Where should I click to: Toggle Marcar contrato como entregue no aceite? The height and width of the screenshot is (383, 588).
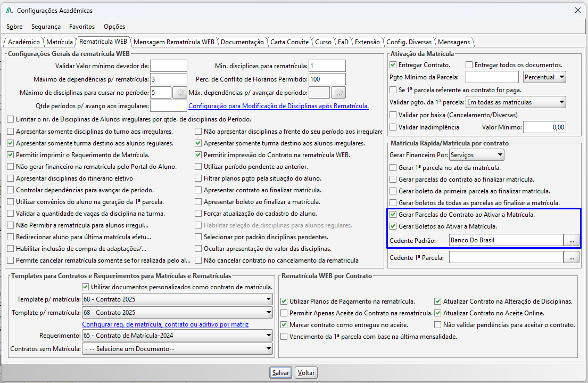[284, 325]
